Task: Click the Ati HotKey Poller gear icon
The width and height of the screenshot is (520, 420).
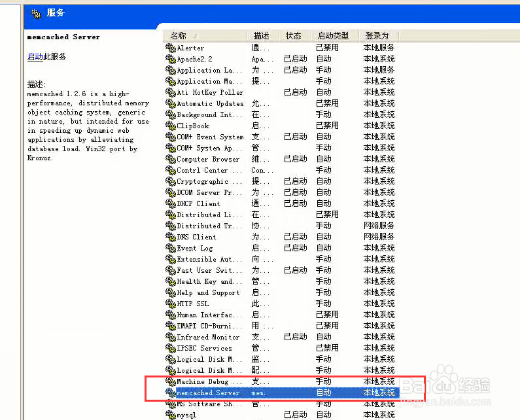Action: click(171, 92)
